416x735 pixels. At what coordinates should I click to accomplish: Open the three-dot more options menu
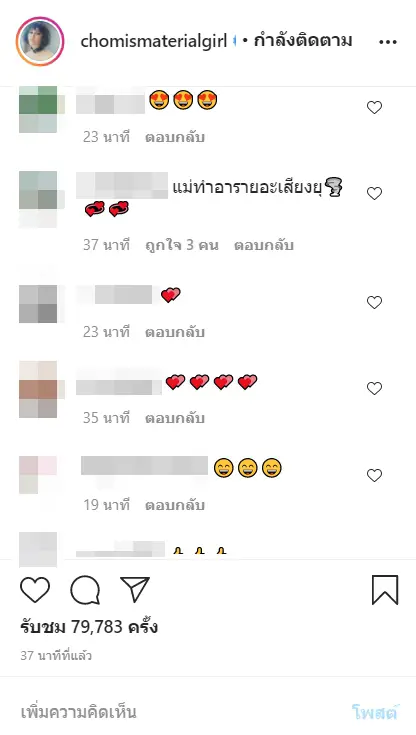[x=387, y=42]
